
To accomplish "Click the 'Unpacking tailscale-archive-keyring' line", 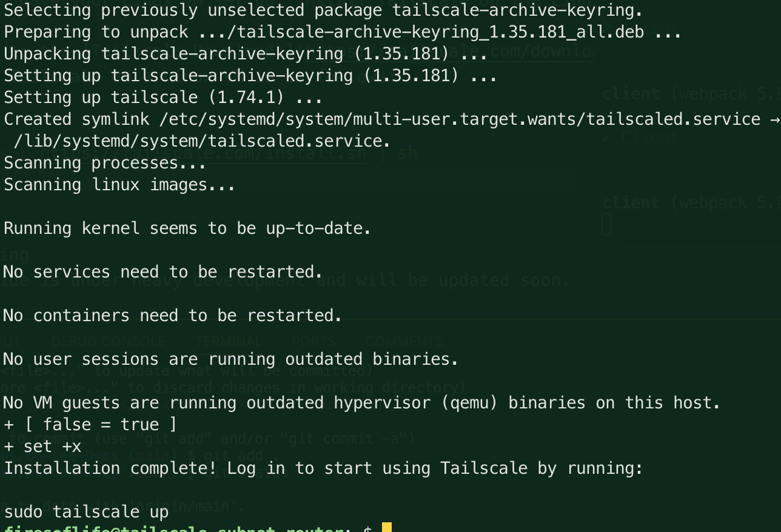I will click(245, 54).
